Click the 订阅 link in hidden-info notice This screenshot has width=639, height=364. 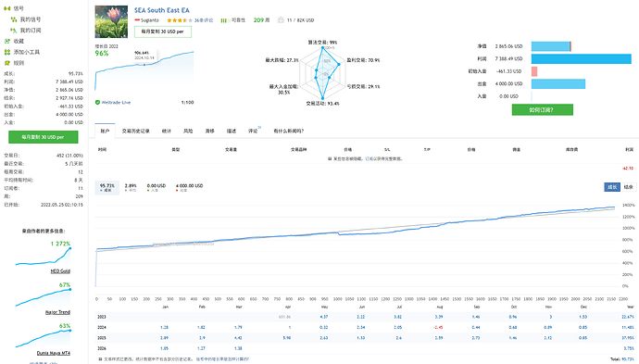tap(369, 159)
